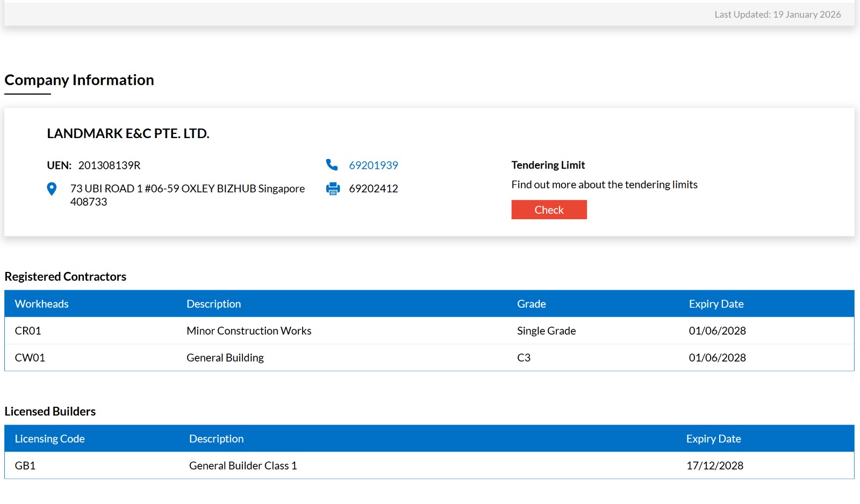
Task: Click Description header in Registered Contractors table
Action: (x=213, y=304)
